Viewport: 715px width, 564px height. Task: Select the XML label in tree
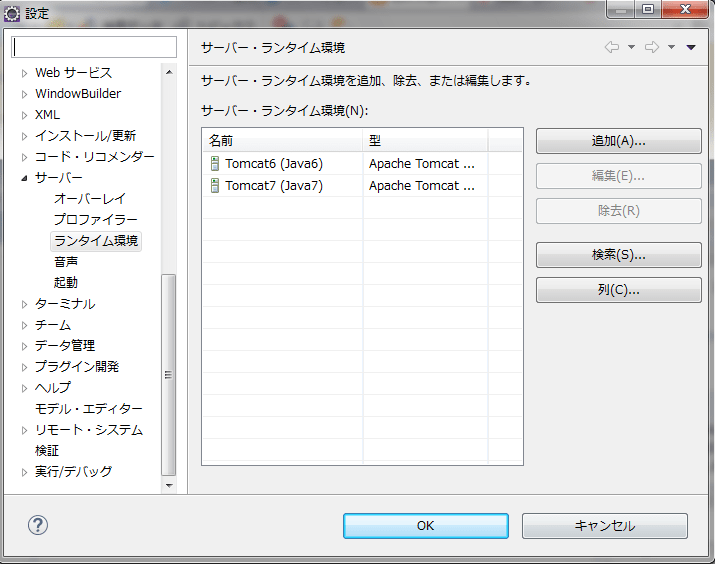click(47, 114)
